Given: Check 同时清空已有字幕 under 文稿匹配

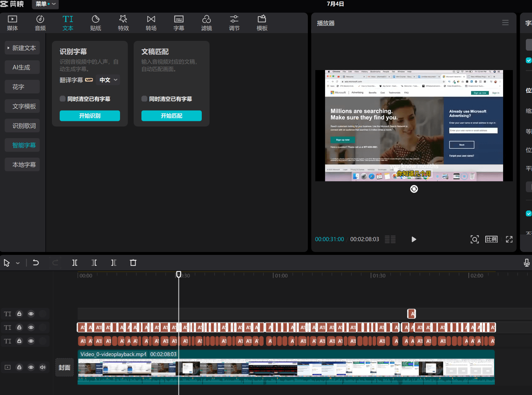Looking at the screenshot, I should 144,99.
